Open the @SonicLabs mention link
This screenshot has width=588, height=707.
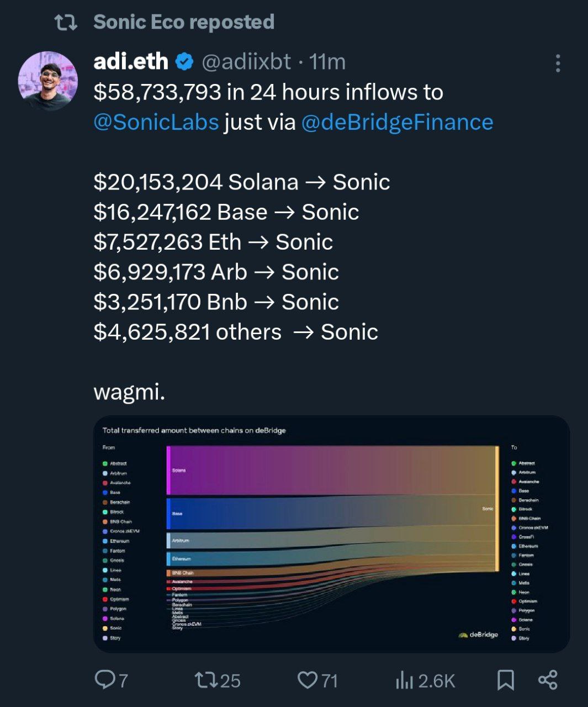coord(156,122)
